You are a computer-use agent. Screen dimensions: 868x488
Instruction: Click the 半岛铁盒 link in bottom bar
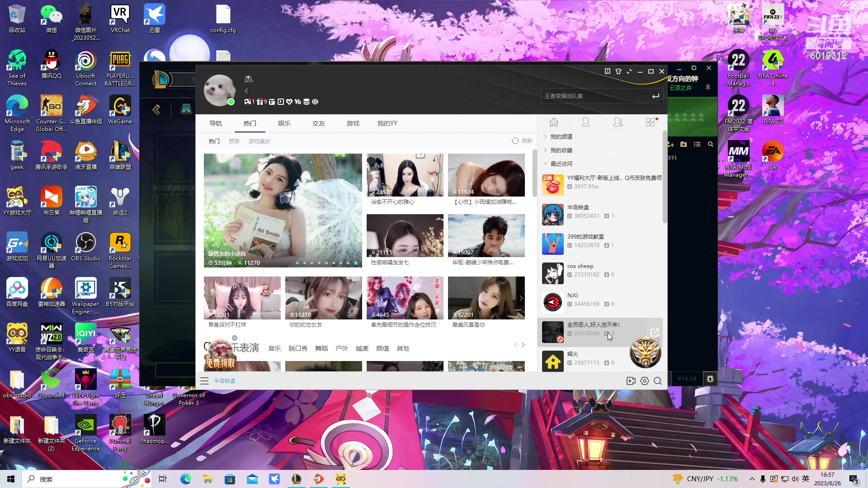(x=225, y=381)
